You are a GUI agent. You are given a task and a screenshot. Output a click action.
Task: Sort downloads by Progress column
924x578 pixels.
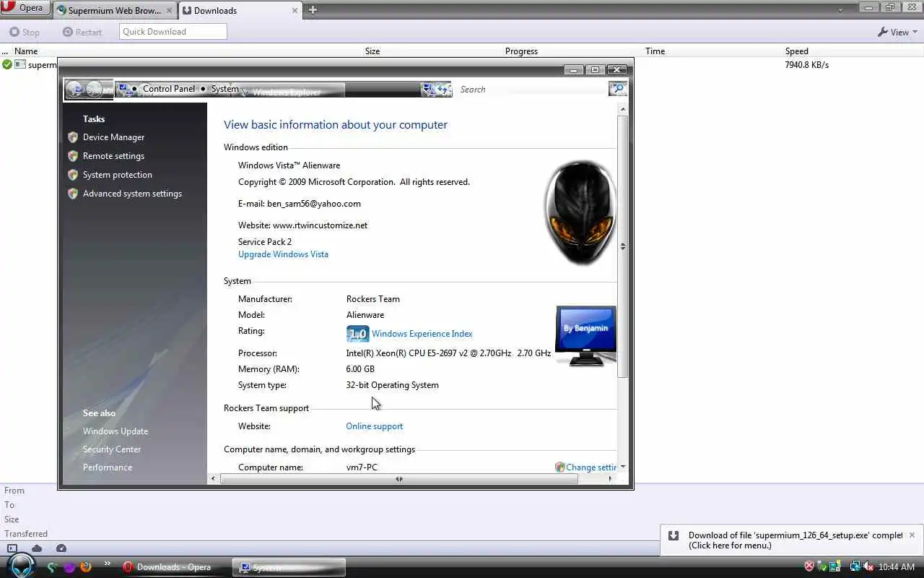click(x=521, y=51)
